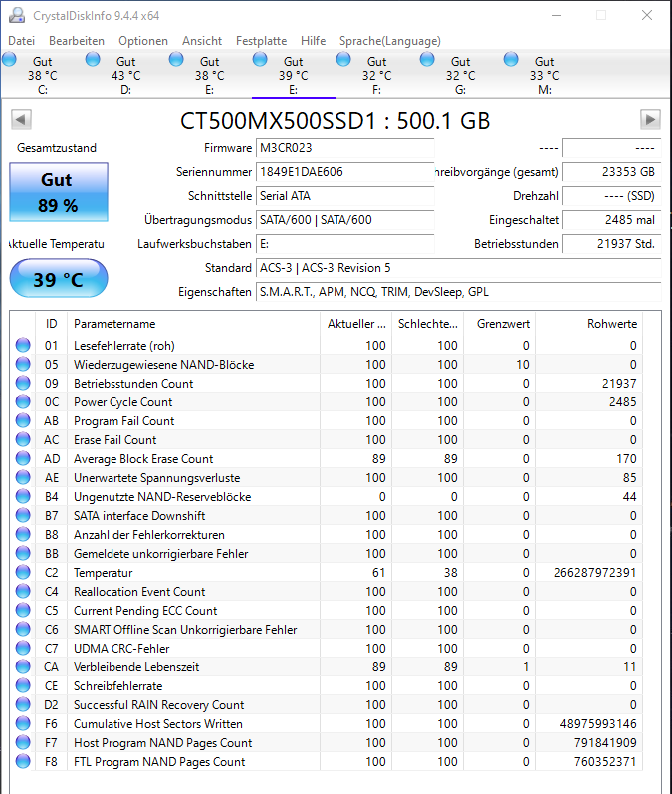The image size is (672, 794).
Task: Switch to the selected E: tab at 39 °C
Action: point(294,75)
